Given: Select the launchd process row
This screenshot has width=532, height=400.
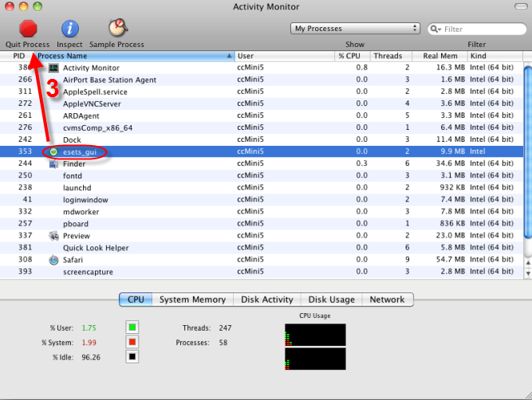Looking at the screenshot, I should tap(262, 187).
